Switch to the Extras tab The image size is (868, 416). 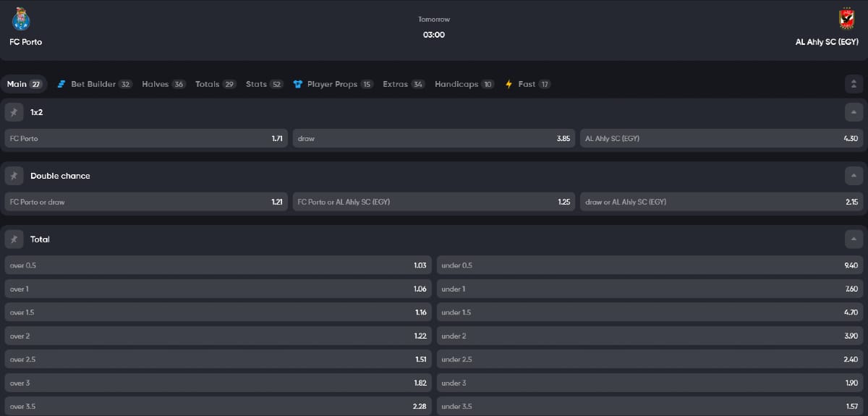(404, 84)
